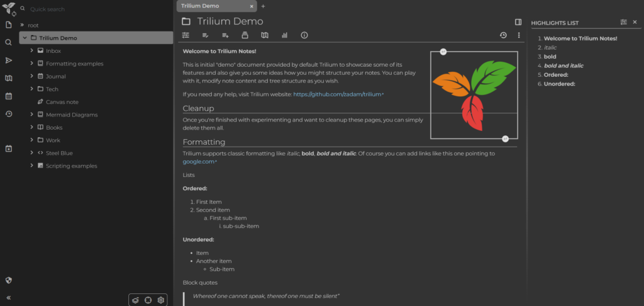Expand the Mermaid Diagrams node
This screenshot has width=644, height=306.
(x=31, y=115)
